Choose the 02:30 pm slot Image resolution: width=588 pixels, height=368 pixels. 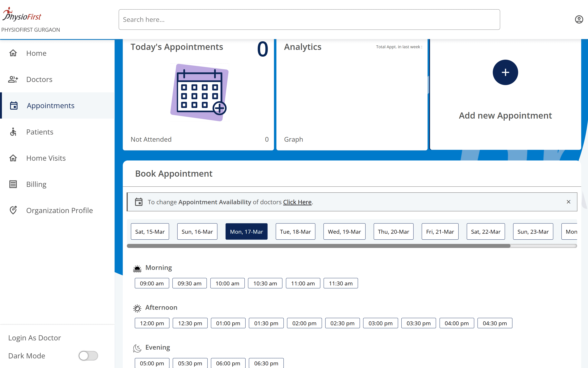(x=342, y=323)
